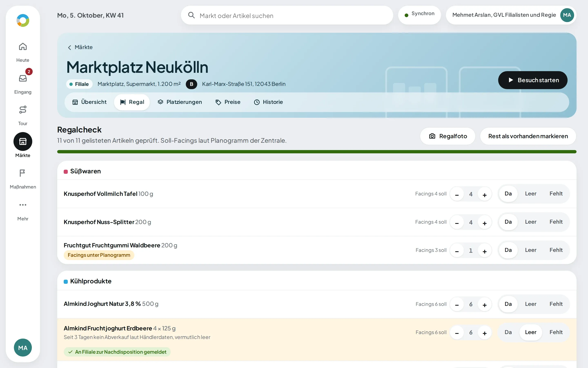This screenshot has width=588, height=368.
Task: Decrease facings for Almkind Joghurt Natur
Action: [457, 304]
